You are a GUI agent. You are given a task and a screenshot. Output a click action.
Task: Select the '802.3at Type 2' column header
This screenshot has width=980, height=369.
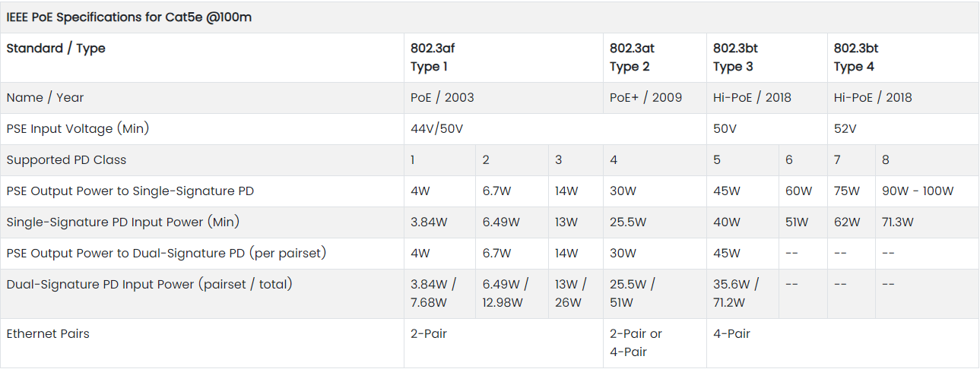tap(630, 58)
